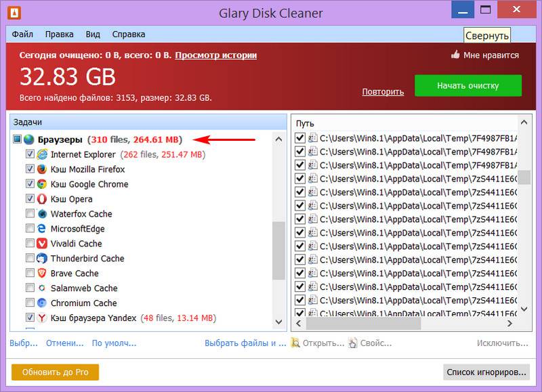Open the Файл menu
The height and width of the screenshot is (392, 542).
click(x=22, y=35)
